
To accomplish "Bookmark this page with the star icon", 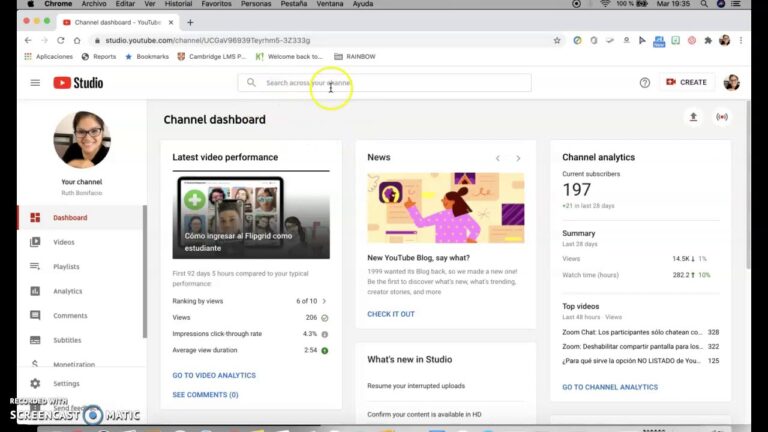I will click(x=557, y=41).
